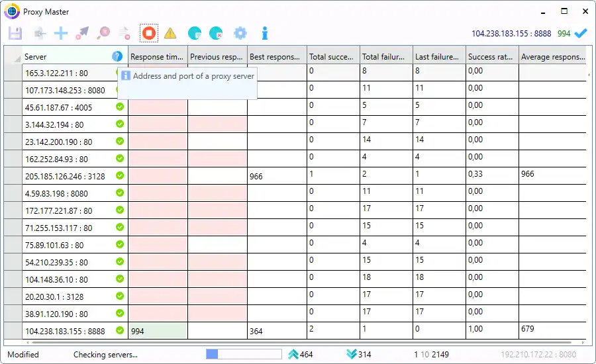The height and width of the screenshot is (364, 596).
Task: Click green check for 45.61.187.67 : 4005
Action: [x=120, y=107]
